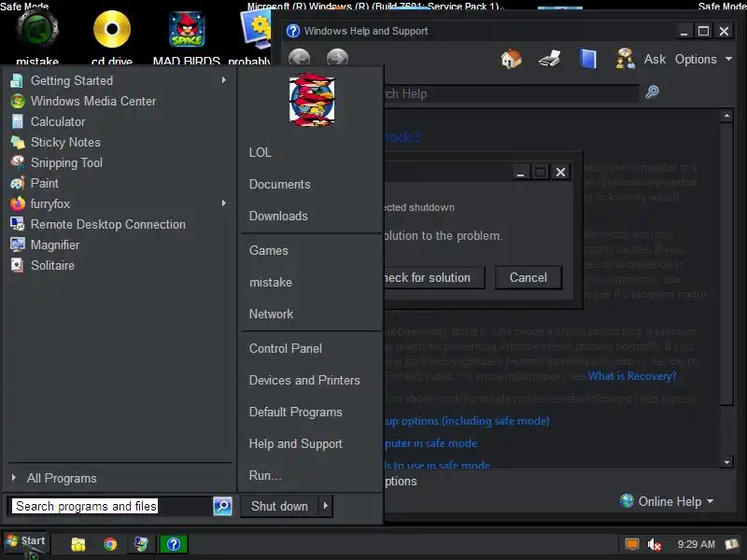Open Chrome icon on taskbar
The width and height of the screenshot is (747, 560).
110,544
